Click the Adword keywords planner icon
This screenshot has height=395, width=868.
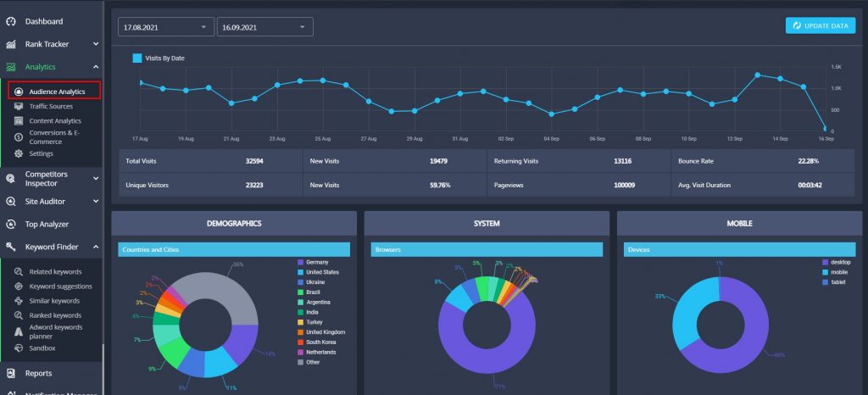pyautogui.click(x=19, y=331)
